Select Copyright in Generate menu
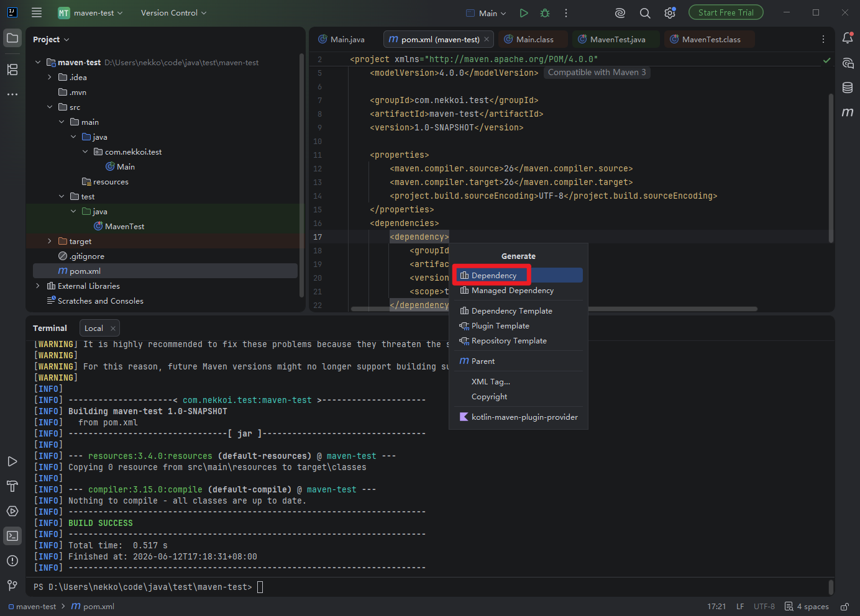Screen dimensions: 860x616 pyautogui.click(x=518, y=397)
